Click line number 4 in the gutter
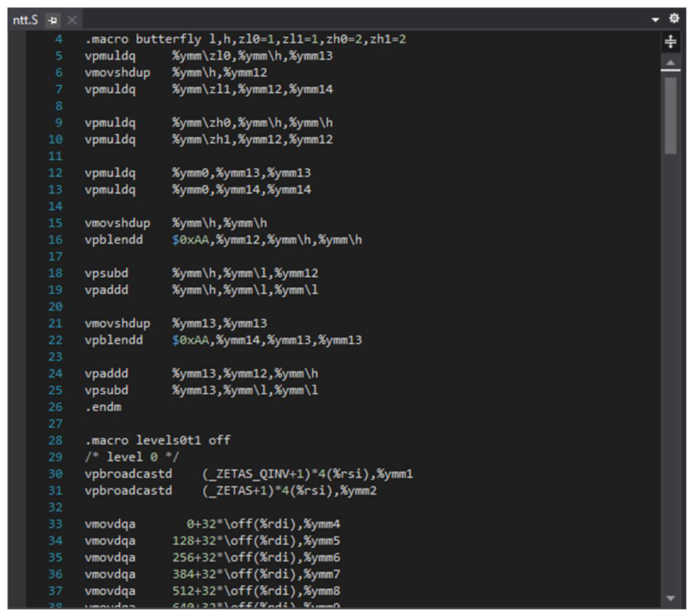Image resolution: width=693 pixels, height=616 pixels. click(59, 39)
